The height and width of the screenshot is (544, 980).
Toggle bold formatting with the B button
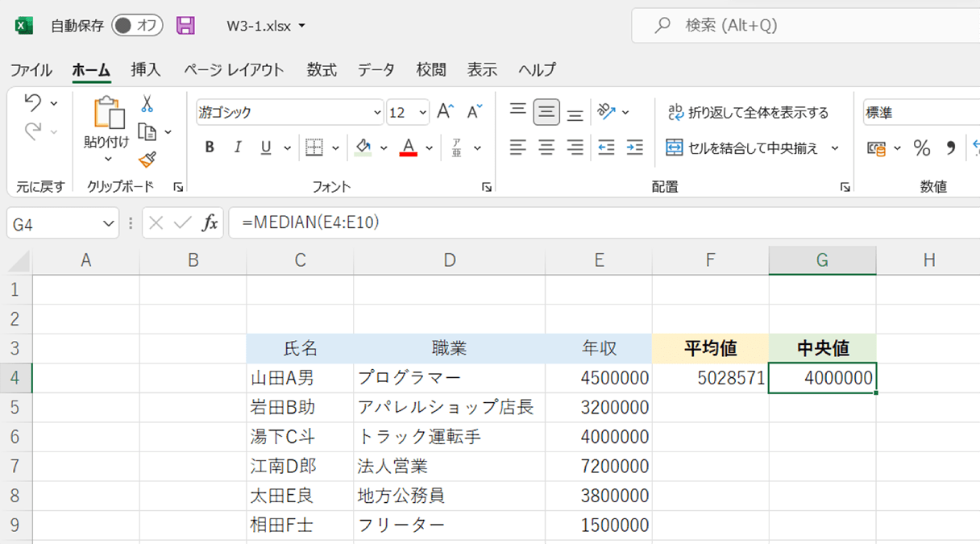click(208, 147)
